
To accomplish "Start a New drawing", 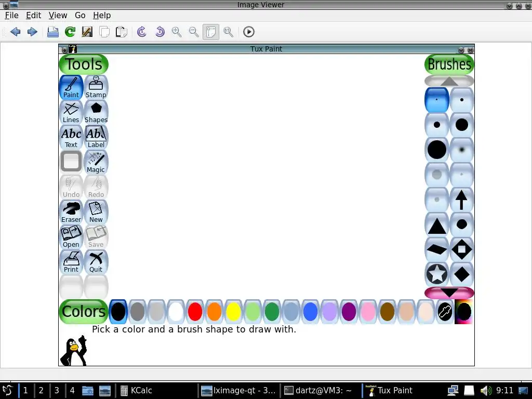I will tap(96, 212).
